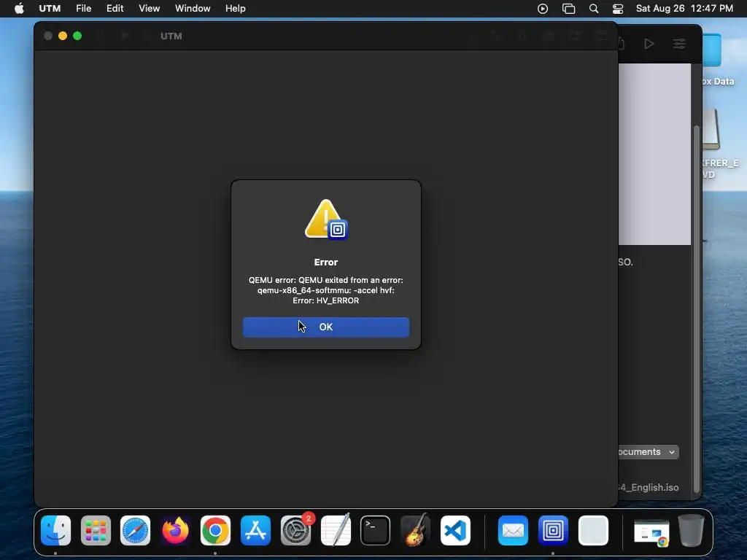Open the File menu

(83, 9)
